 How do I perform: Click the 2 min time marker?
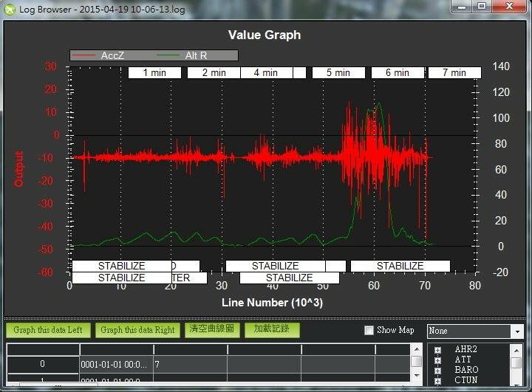point(214,73)
